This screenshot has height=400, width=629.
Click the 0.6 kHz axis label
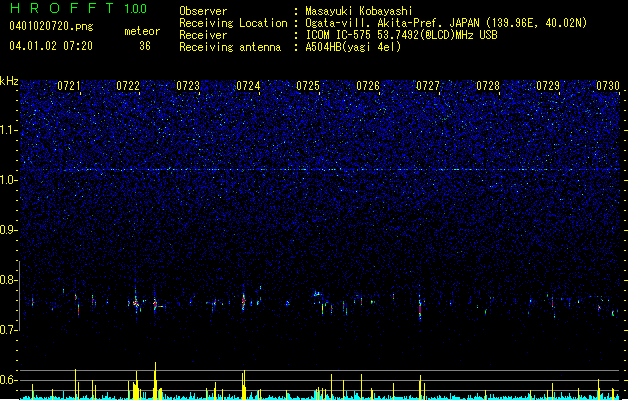(x=9, y=380)
